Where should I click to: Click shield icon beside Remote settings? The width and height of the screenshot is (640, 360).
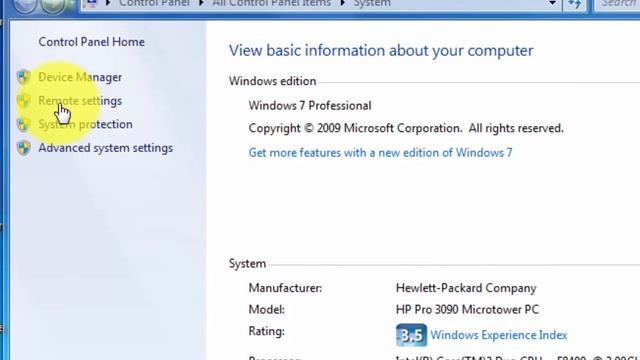[24, 100]
